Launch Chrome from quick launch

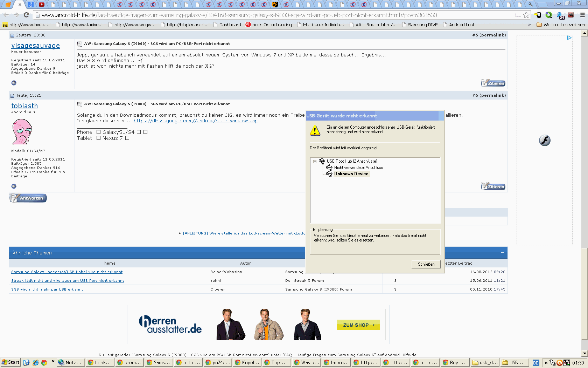(44, 363)
